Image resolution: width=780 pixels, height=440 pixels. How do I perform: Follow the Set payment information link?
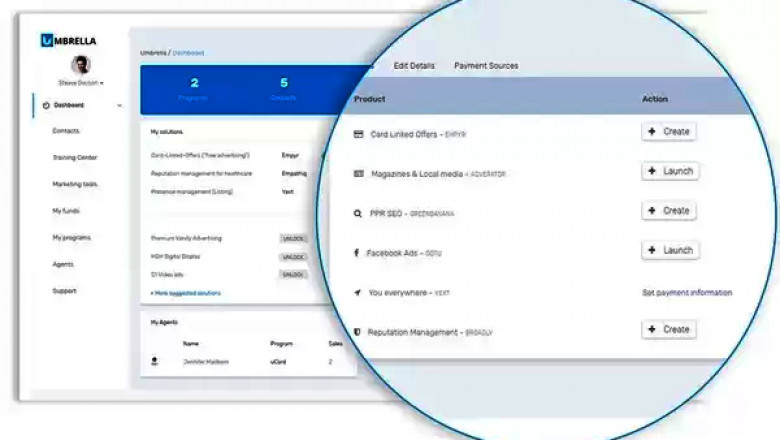coord(686,293)
